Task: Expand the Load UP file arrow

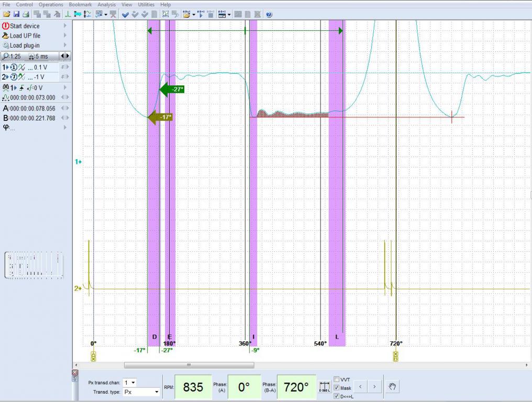Action: click(x=65, y=36)
